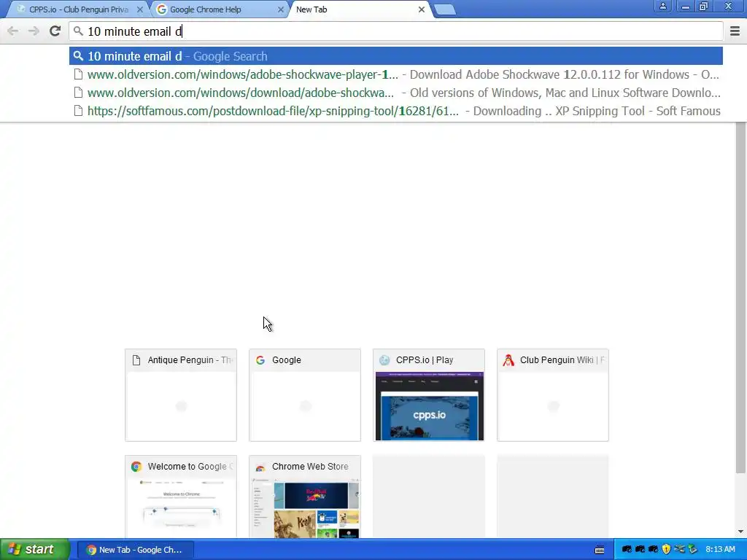
Task: Click the magnifier icon in address bar
Action: pos(78,31)
